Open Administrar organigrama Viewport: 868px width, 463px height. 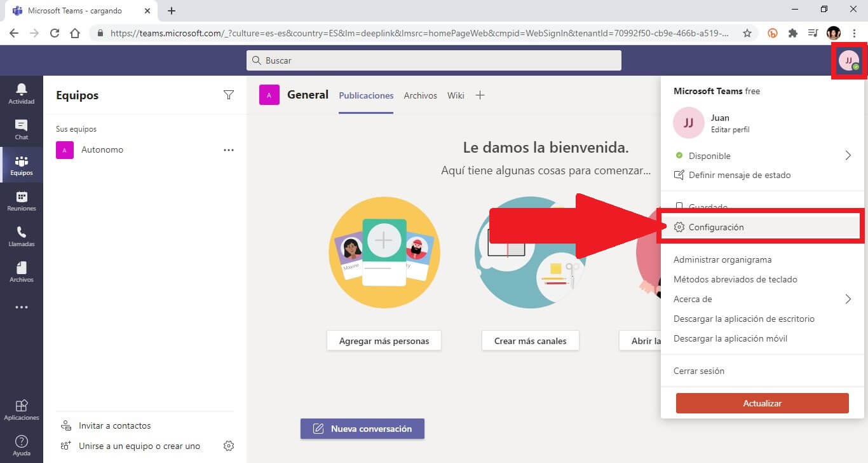pos(722,259)
